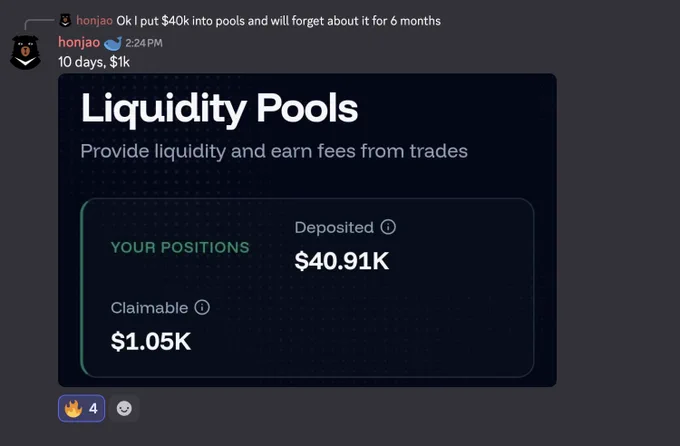Click the Deposited info icon
The width and height of the screenshot is (680, 446).
pos(388,227)
